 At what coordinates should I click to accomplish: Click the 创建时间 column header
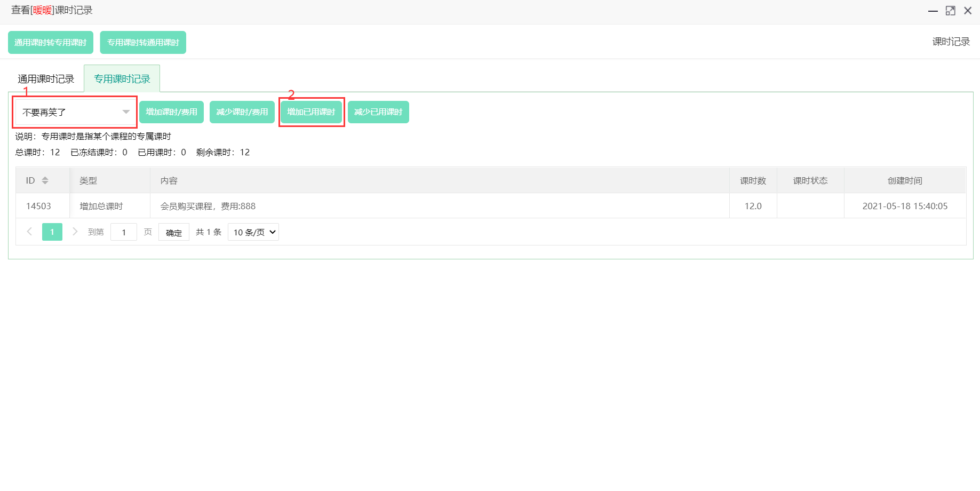[x=905, y=180]
